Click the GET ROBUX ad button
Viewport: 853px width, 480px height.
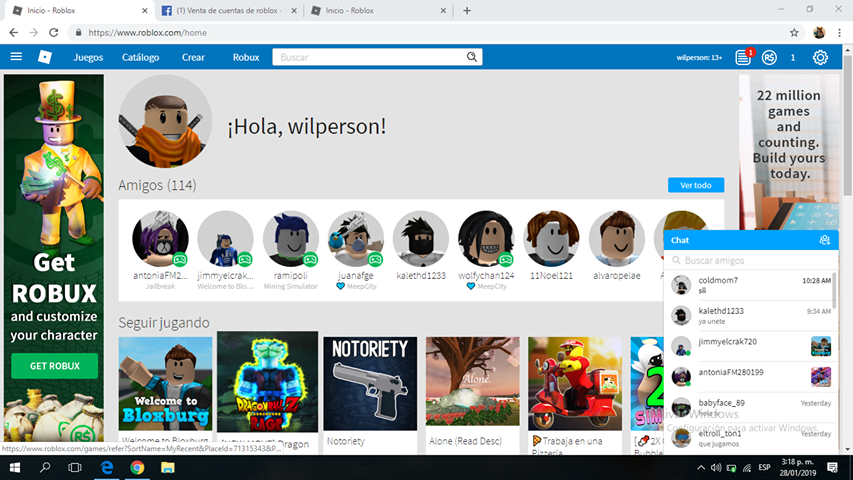(x=54, y=366)
